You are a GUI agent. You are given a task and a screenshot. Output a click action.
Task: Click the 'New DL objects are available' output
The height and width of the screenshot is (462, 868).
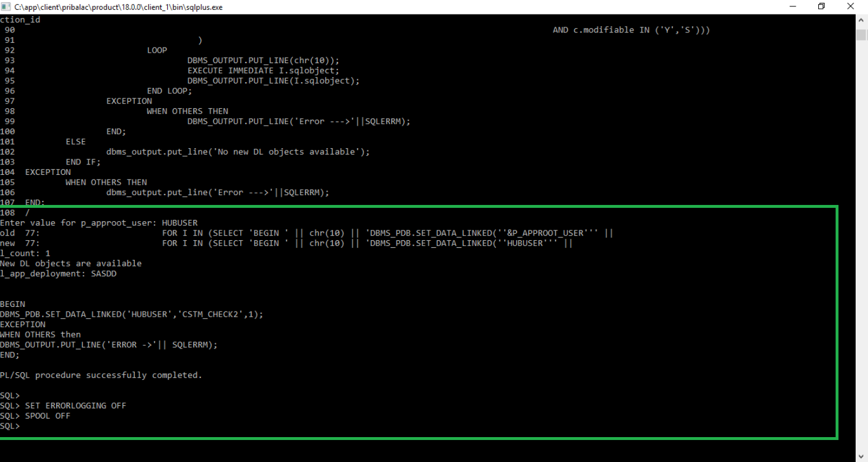tap(71, 263)
